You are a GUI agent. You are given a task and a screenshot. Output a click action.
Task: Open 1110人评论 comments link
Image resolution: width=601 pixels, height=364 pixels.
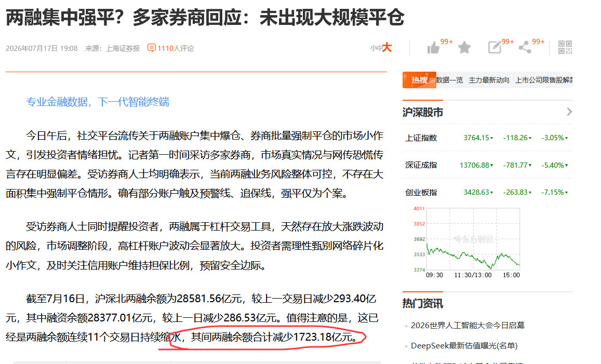(176, 48)
